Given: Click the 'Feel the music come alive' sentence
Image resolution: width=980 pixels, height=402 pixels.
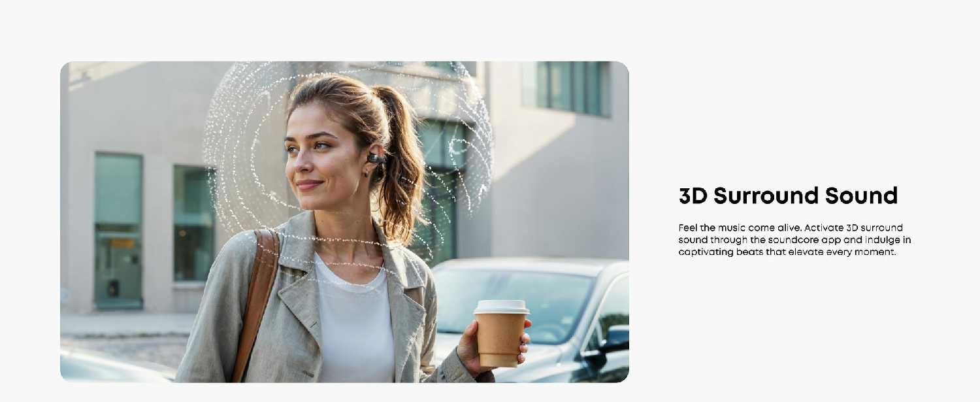Looking at the screenshot, I should point(740,228).
